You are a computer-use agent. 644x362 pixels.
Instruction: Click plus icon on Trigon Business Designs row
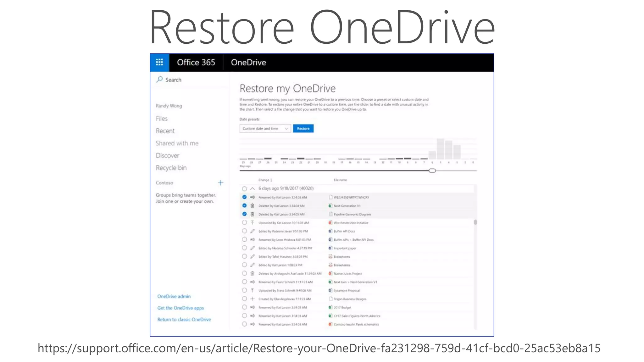click(x=252, y=299)
